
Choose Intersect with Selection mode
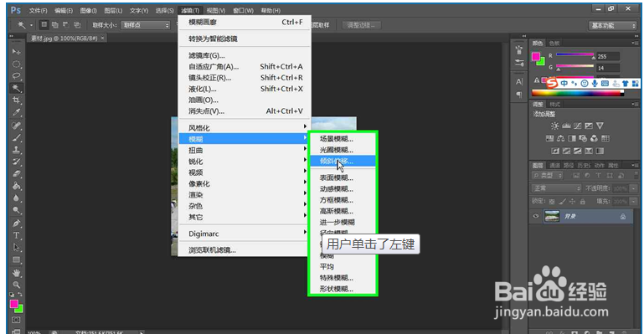coord(77,25)
